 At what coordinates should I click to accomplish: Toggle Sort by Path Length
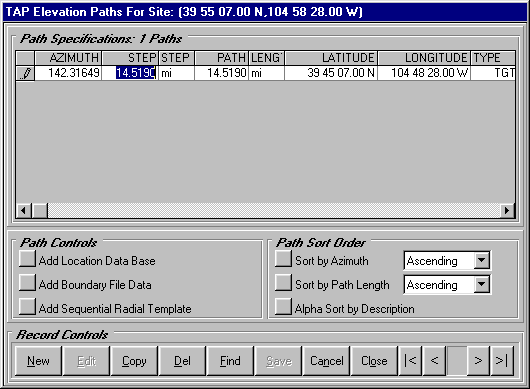(283, 283)
